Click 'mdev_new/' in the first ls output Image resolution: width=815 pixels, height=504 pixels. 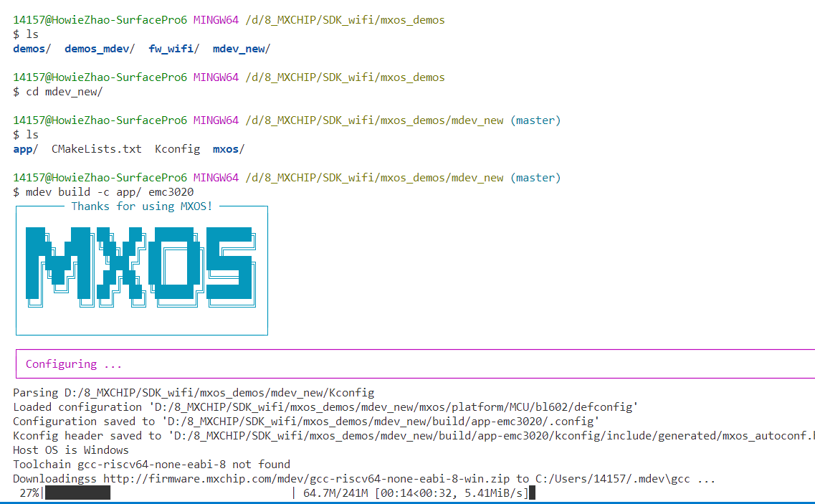tap(241, 49)
